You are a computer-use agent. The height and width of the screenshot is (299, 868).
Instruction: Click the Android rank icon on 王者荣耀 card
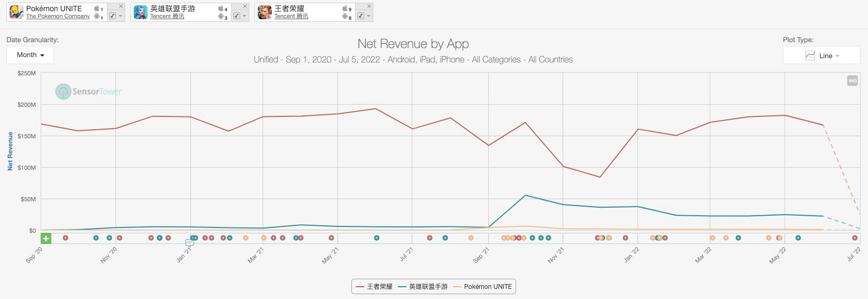click(345, 17)
